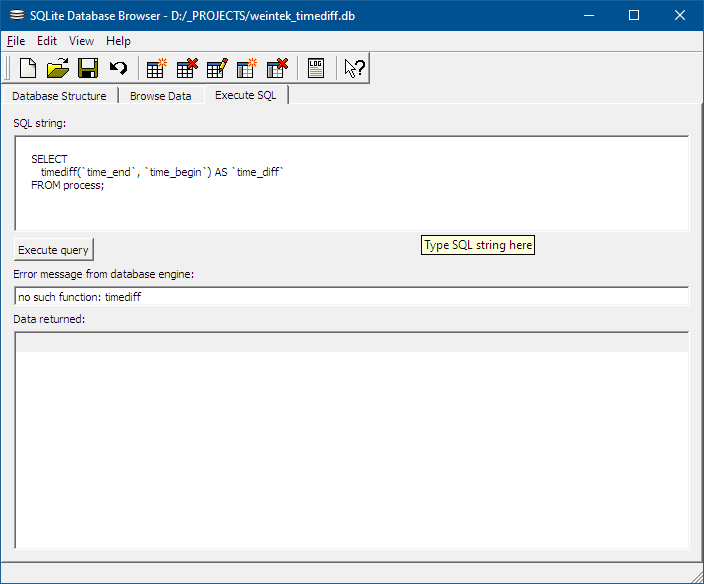Click inside the SQL string text area
This screenshot has width=704, height=584.
352,183
